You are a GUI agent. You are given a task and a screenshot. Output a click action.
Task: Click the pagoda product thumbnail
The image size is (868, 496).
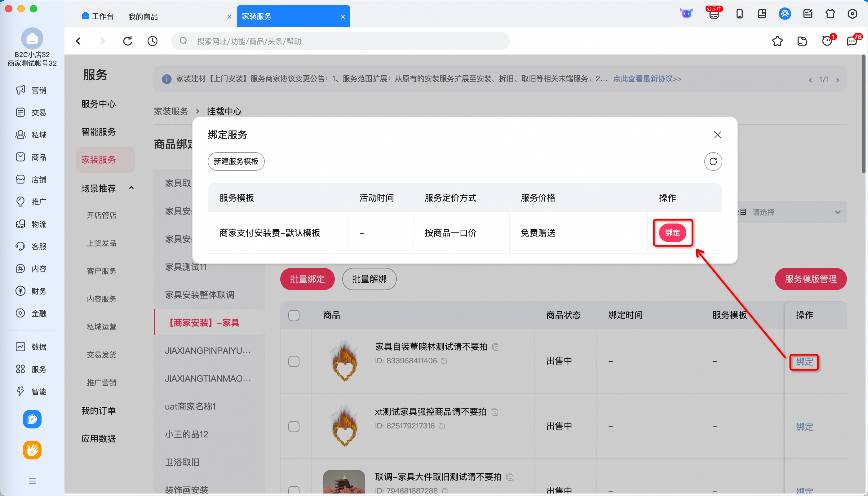(x=344, y=482)
